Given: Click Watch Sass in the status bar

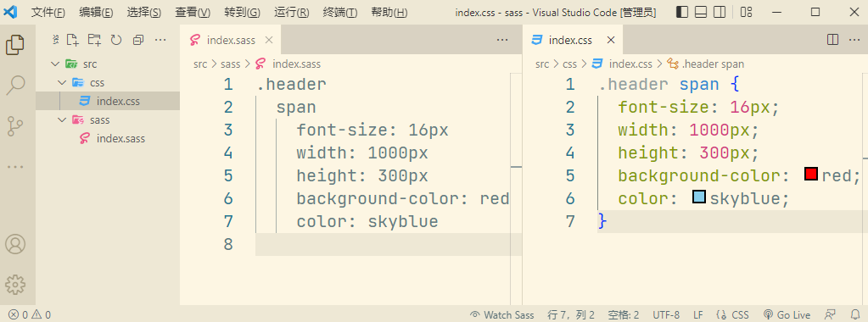Looking at the screenshot, I should coord(502,315).
